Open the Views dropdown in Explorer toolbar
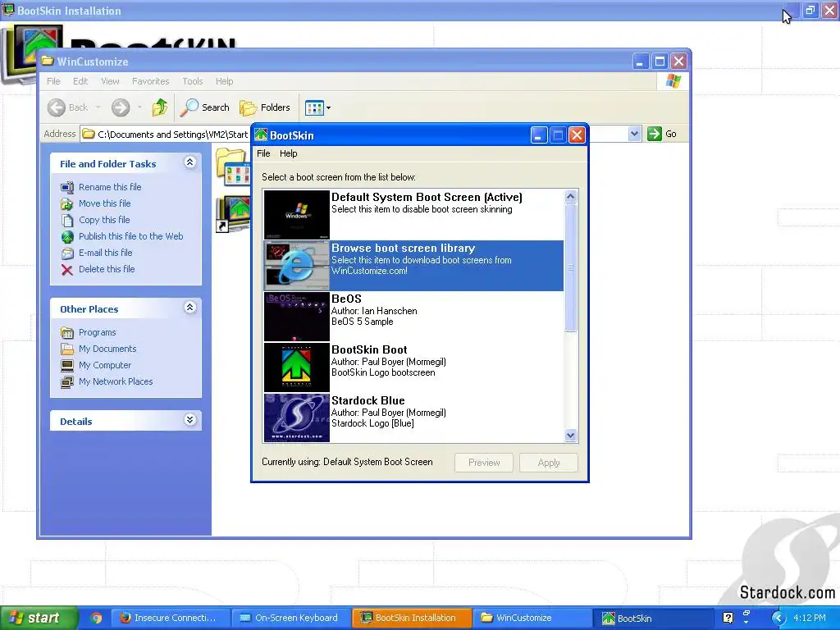This screenshot has width=840, height=630. tap(317, 107)
